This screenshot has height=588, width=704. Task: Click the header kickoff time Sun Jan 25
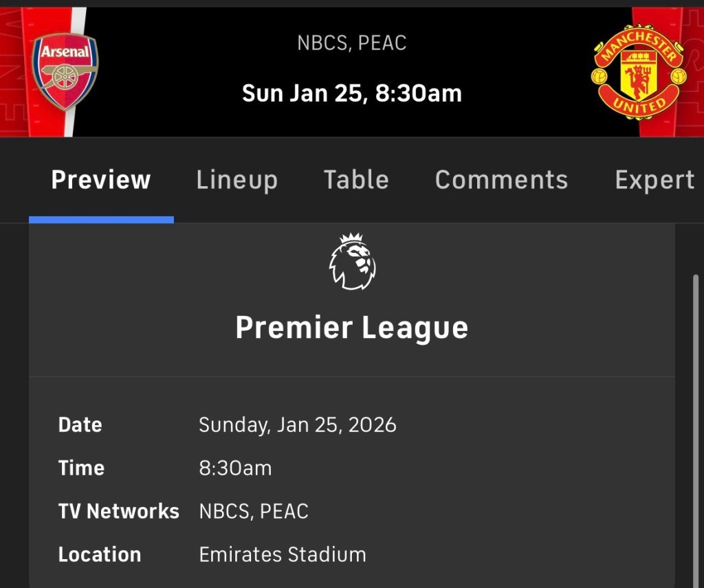tap(351, 93)
